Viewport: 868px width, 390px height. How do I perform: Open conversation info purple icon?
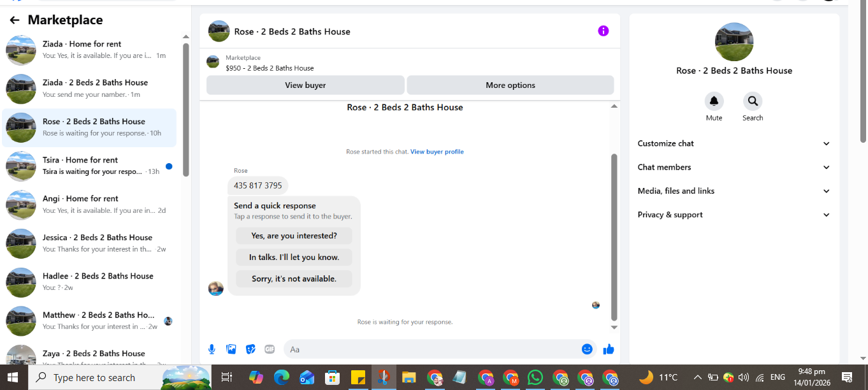[604, 31]
